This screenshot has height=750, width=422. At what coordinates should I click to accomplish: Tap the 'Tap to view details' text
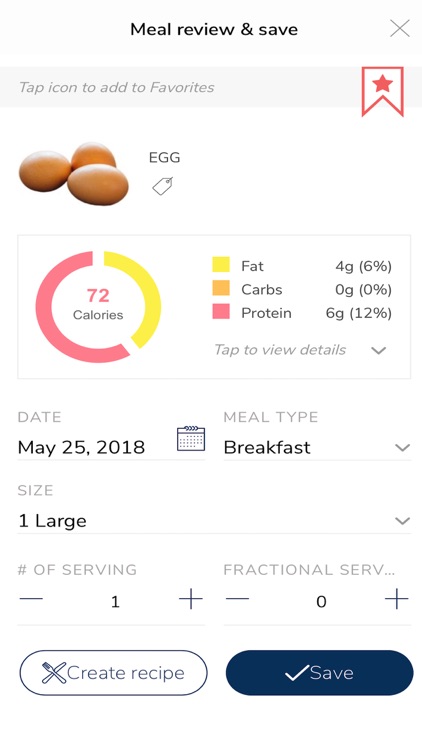click(x=279, y=350)
